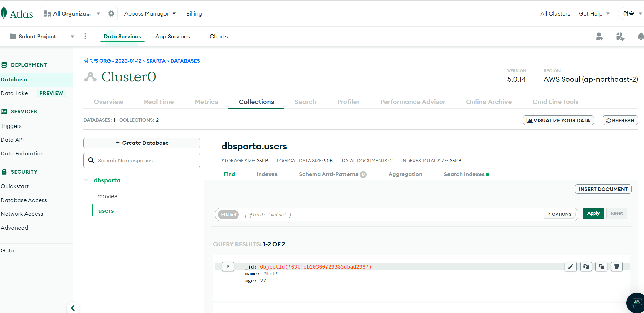Go to All Clusters

555,13
